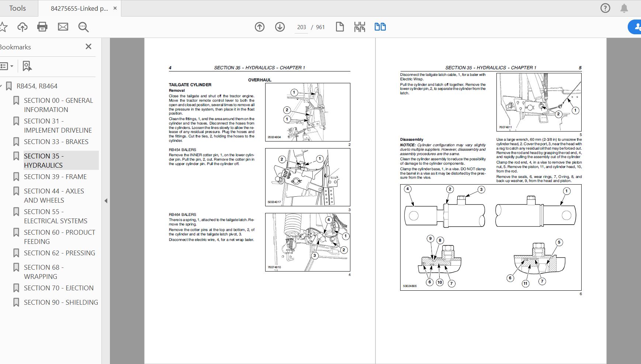Screen dimensions: 641x364
Task: Toggle the two-page view icon
Action: (x=380, y=27)
